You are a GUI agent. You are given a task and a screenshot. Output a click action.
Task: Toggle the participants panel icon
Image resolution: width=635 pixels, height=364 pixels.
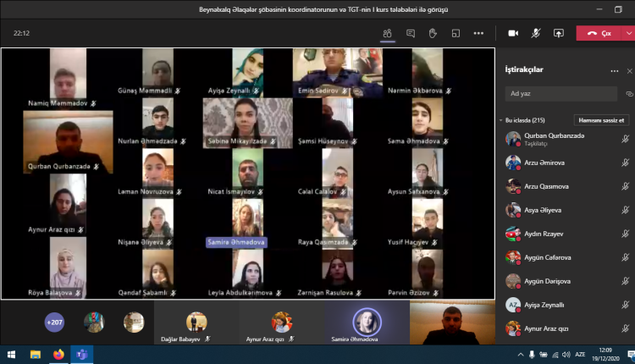point(387,34)
